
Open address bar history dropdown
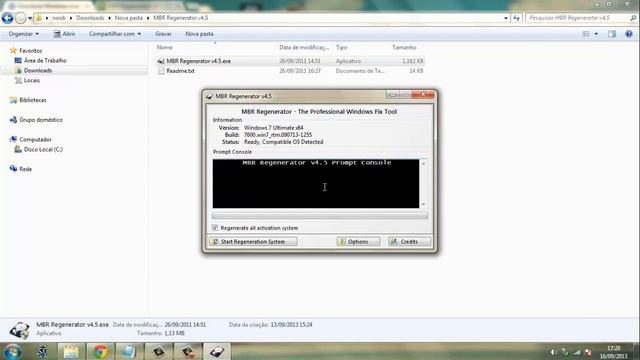(506, 18)
